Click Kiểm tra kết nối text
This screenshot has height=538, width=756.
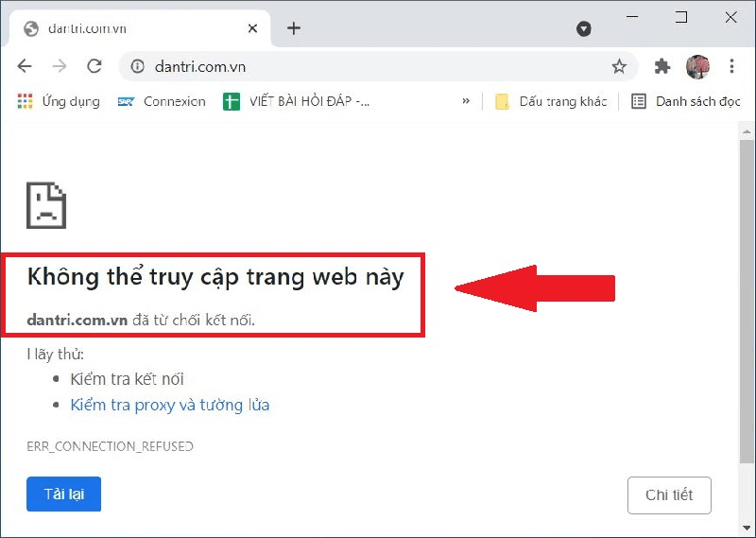[x=127, y=379]
